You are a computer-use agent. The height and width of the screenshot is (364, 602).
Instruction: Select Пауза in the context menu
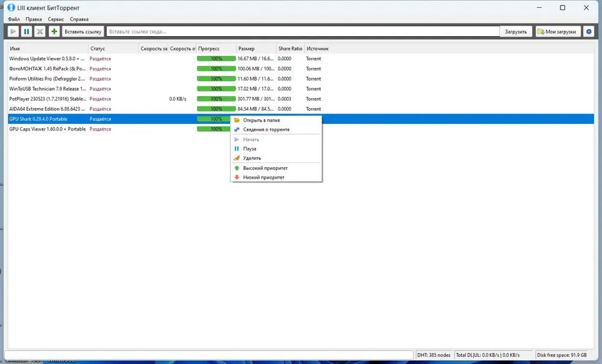pyautogui.click(x=276, y=149)
